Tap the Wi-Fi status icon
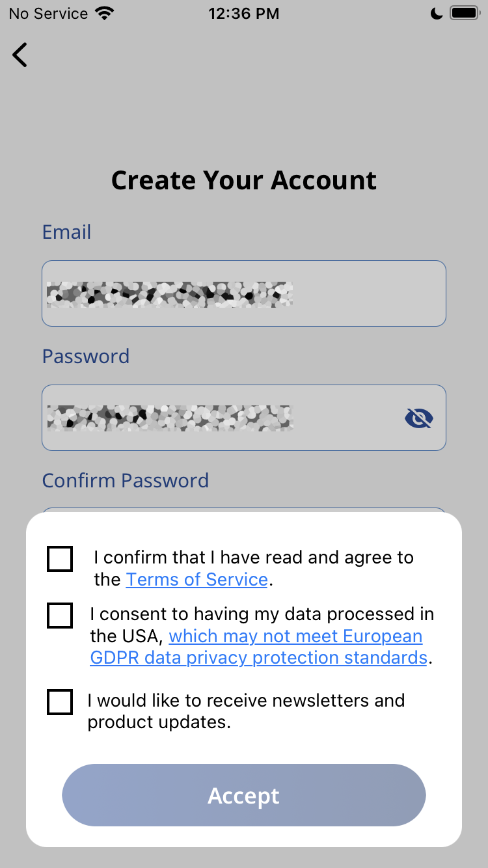The width and height of the screenshot is (488, 868). 103,13
